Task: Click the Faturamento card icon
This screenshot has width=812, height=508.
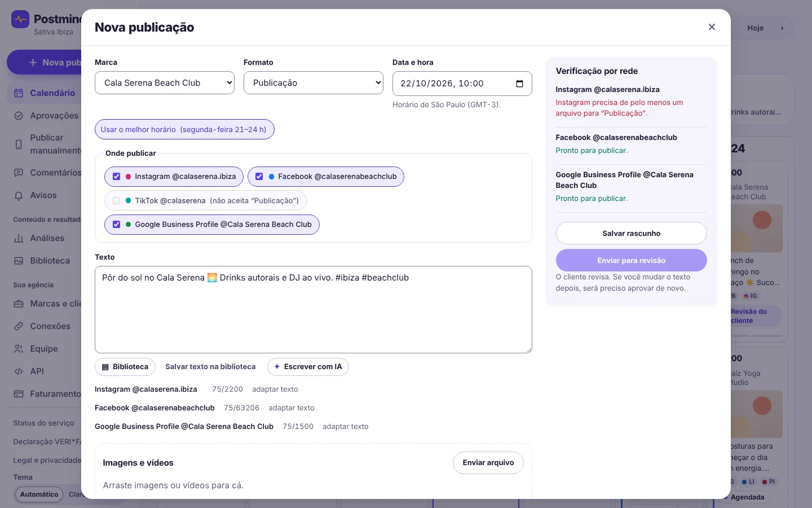Action: tap(19, 394)
